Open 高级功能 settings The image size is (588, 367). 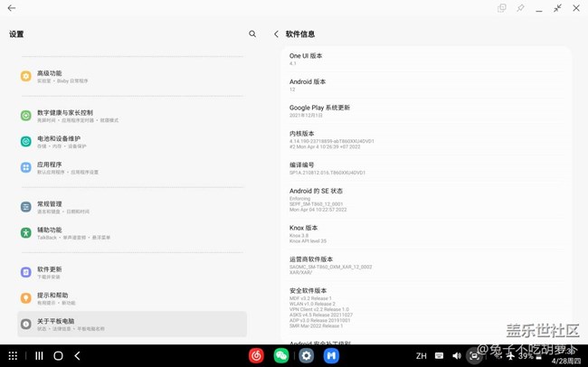tap(50, 77)
